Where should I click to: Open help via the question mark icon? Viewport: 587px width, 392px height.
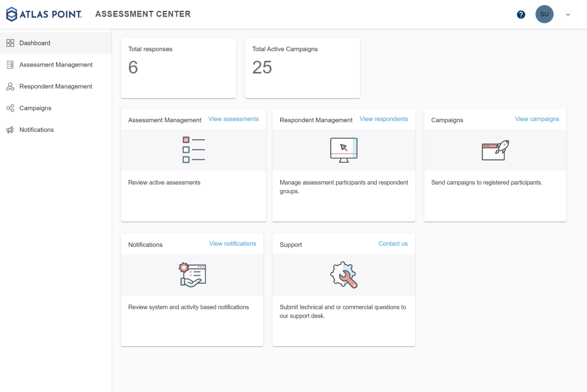coord(521,15)
